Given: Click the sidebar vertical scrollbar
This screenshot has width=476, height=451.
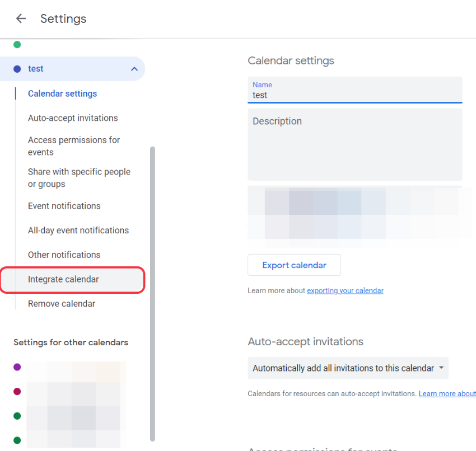Looking at the screenshot, I should click(x=152, y=291).
